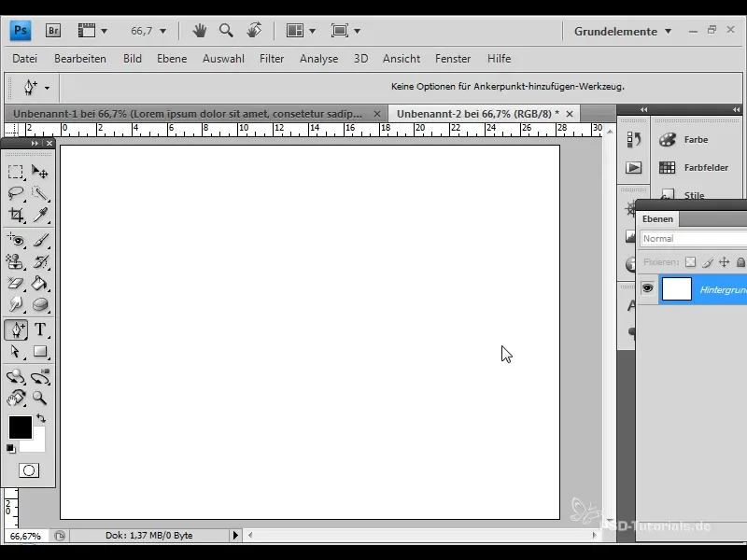
Task: Select the Lasso tool
Action: pos(15,193)
